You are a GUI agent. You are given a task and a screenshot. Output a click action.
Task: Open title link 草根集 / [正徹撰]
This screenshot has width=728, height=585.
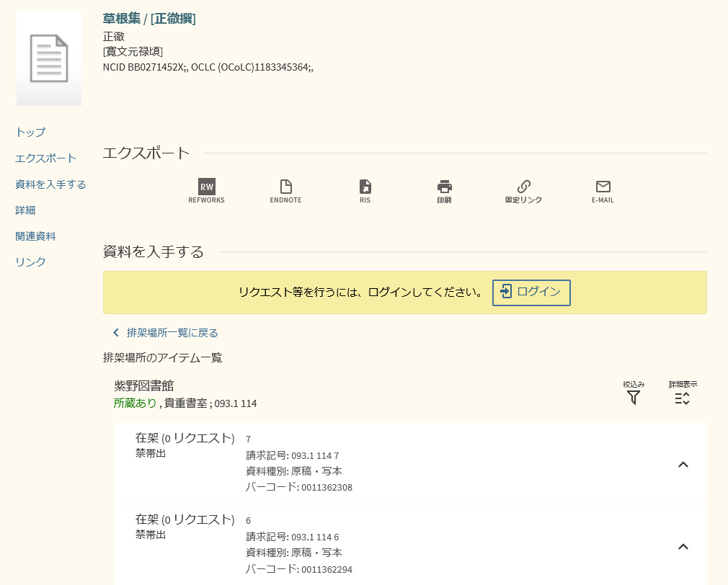click(149, 19)
